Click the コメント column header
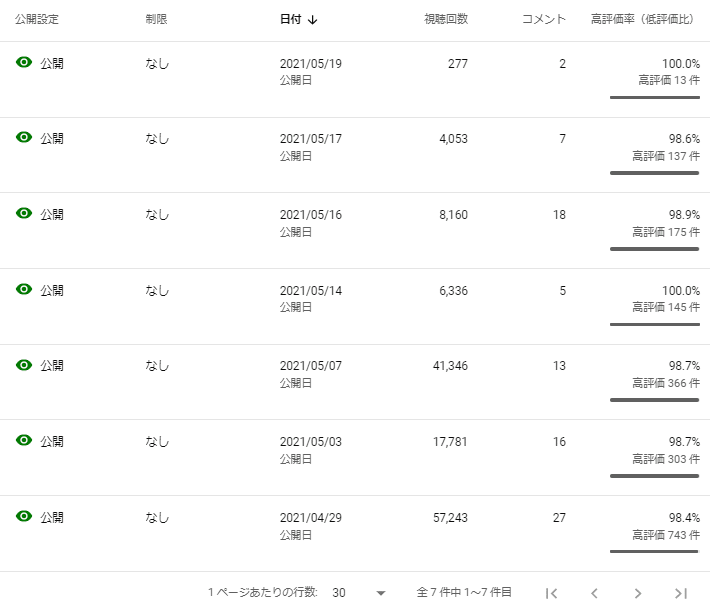The width and height of the screenshot is (710, 611). pos(544,19)
